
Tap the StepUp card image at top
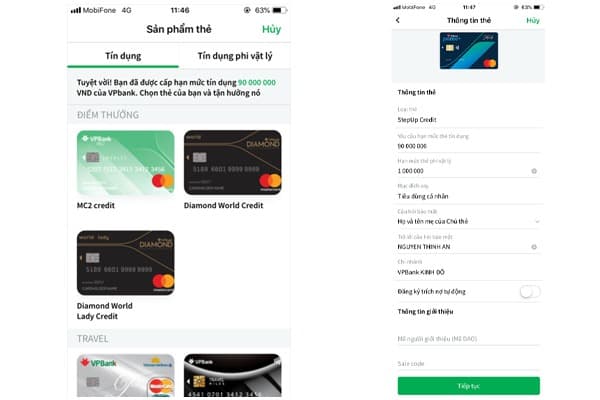point(469,51)
